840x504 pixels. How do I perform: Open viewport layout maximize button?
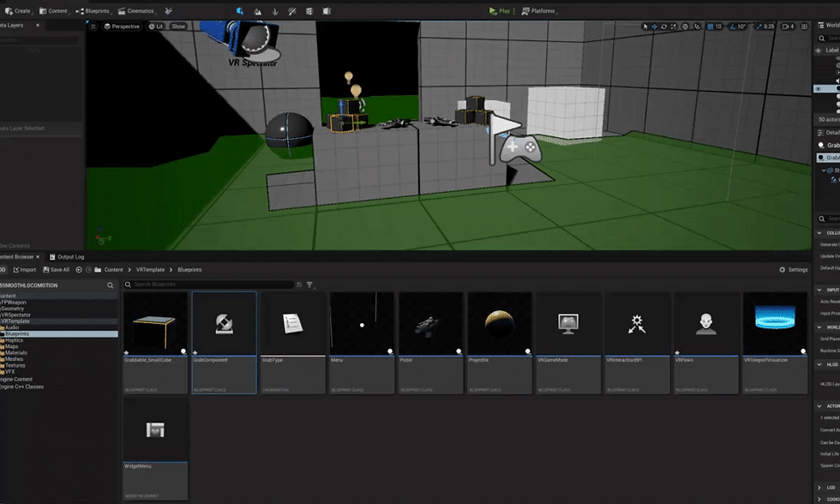[804, 27]
